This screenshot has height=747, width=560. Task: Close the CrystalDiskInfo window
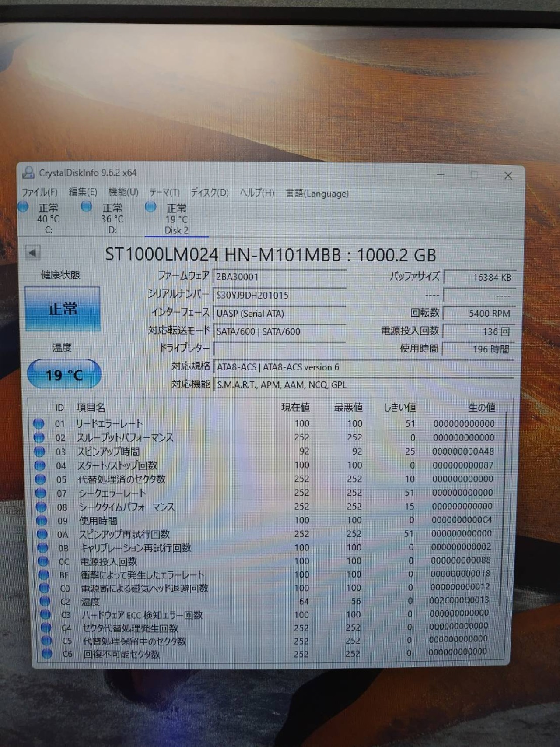pyautogui.click(x=508, y=176)
